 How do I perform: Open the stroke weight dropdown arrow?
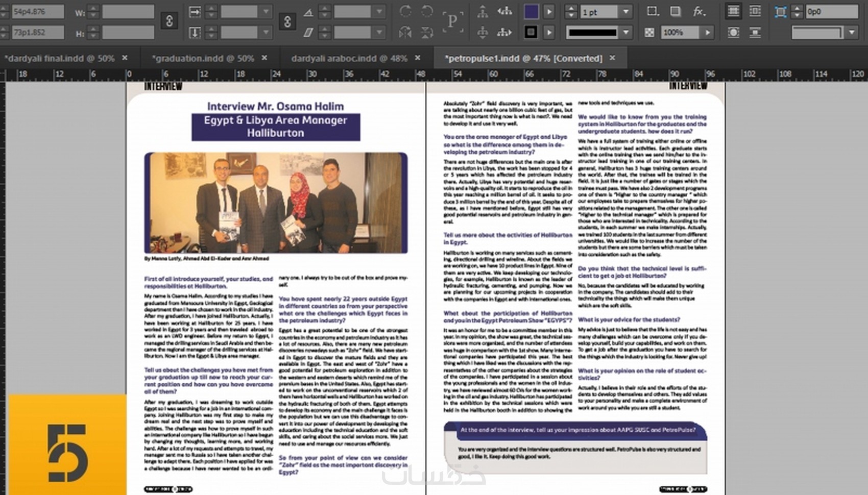coord(626,11)
